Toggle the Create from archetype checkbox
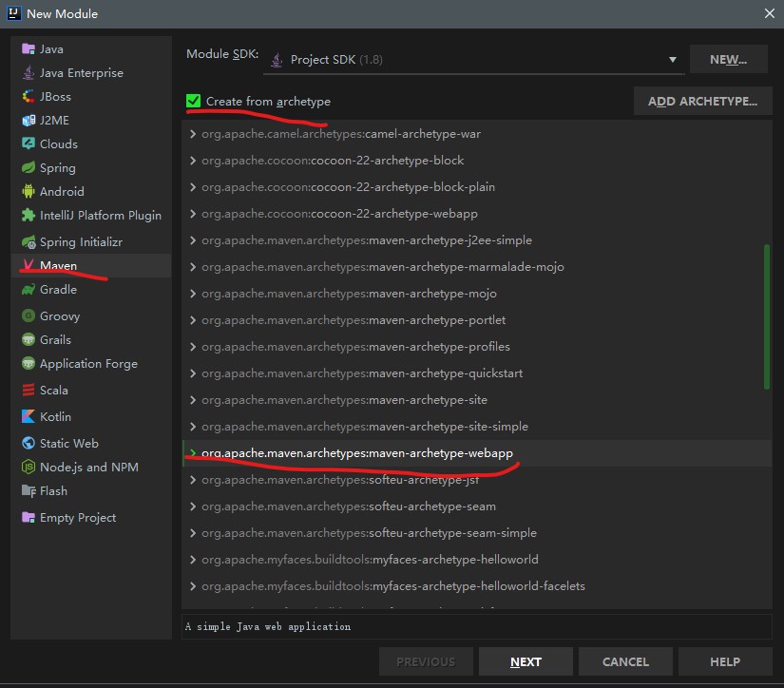Screen dimensions: 784x688 (193, 101)
